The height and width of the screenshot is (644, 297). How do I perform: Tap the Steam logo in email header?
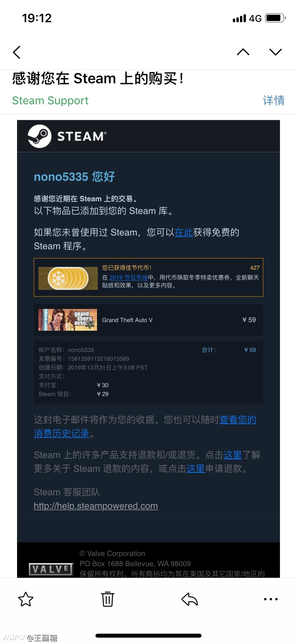67,136
